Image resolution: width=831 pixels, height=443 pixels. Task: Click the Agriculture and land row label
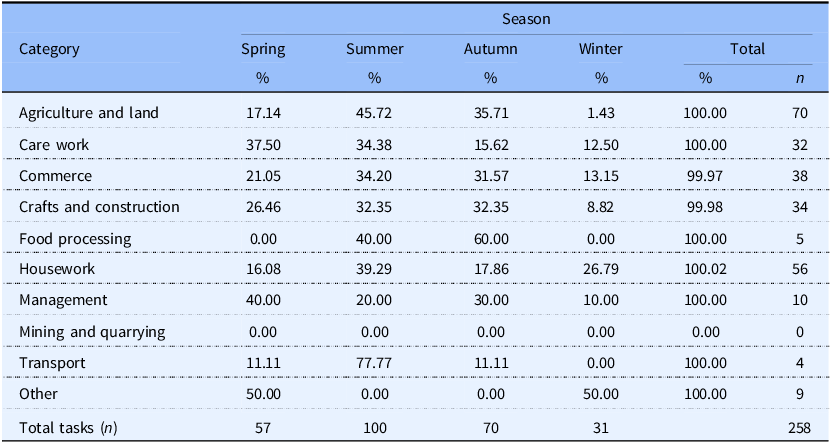click(x=89, y=113)
